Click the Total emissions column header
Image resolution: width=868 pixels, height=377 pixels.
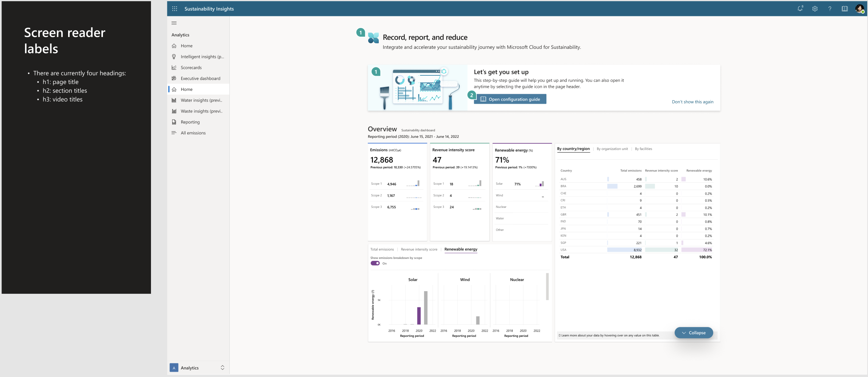pyautogui.click(x=631, y=171)
